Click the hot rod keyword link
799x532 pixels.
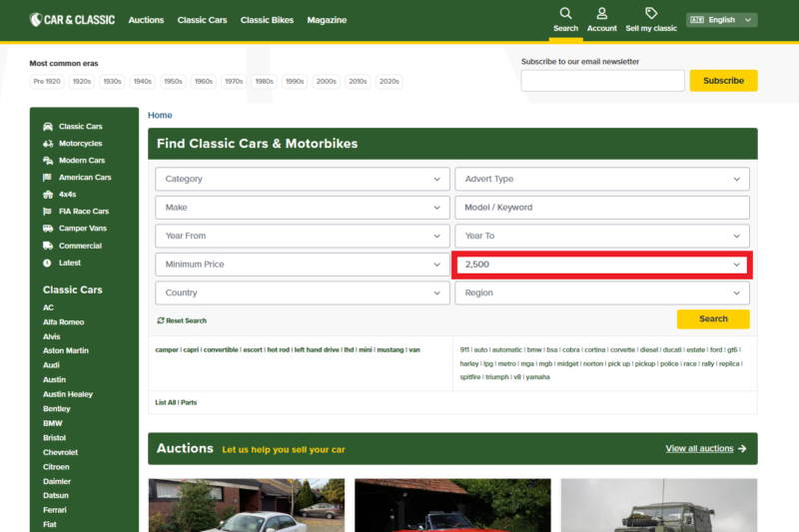[x=279, y=349]
